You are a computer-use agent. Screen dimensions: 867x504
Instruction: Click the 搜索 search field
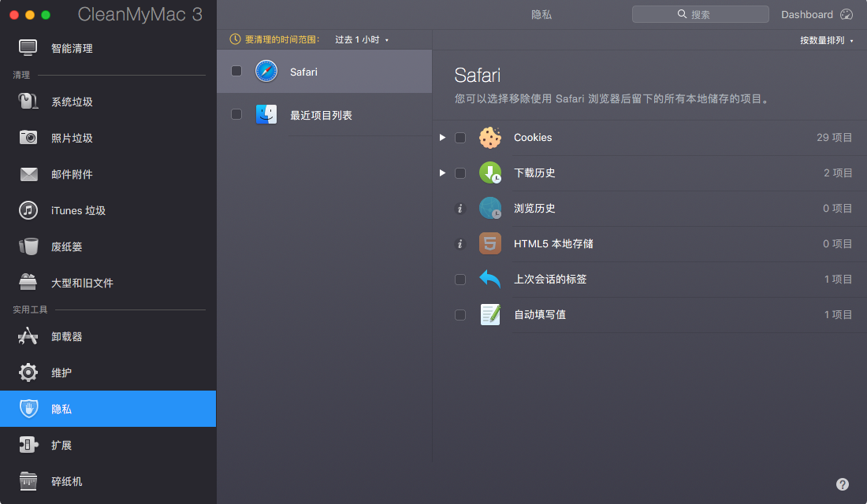pos(700,14)
